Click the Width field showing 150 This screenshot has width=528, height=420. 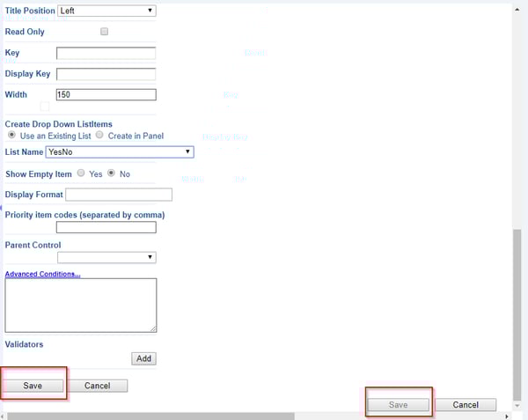click(106, 95)
